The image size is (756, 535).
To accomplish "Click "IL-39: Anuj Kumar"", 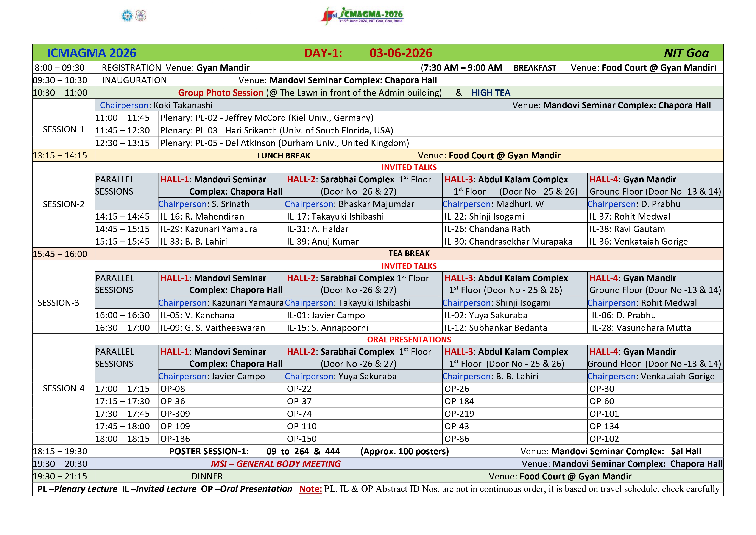I will (322, 242).
